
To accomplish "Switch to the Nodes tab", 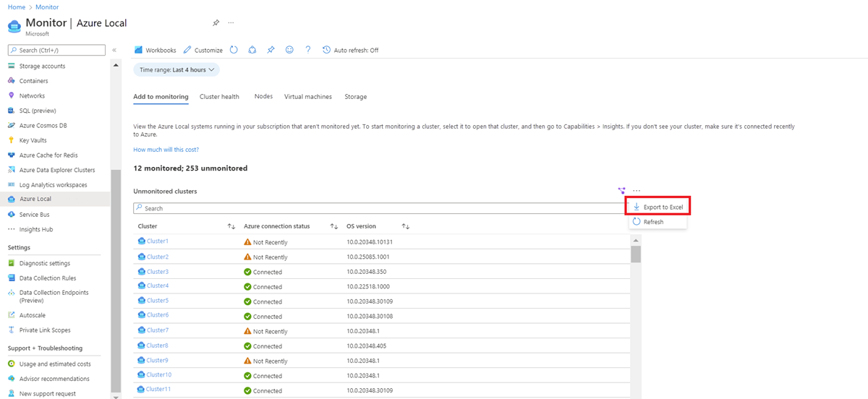I will pos(263,97).
